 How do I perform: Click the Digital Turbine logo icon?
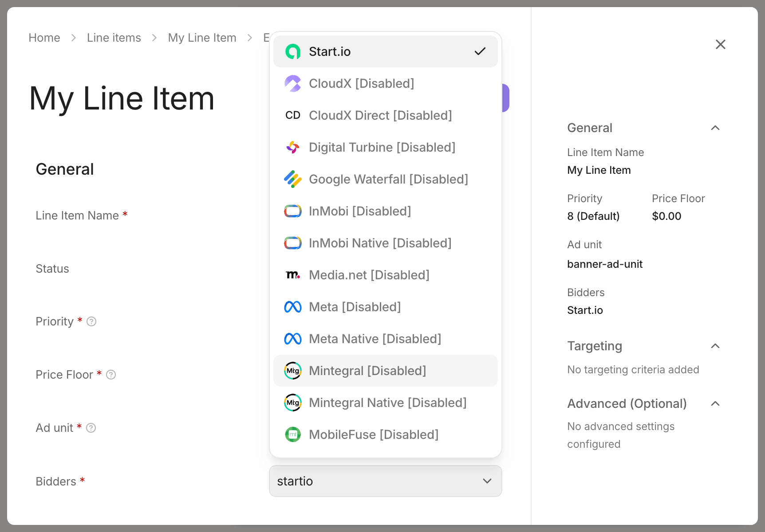[x=293, y=147]
